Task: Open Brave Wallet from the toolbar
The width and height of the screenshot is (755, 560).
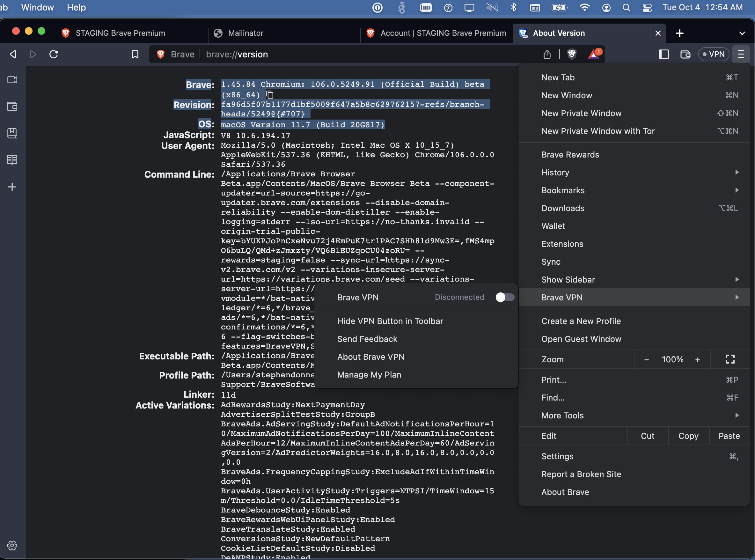Action: point(685,54)
